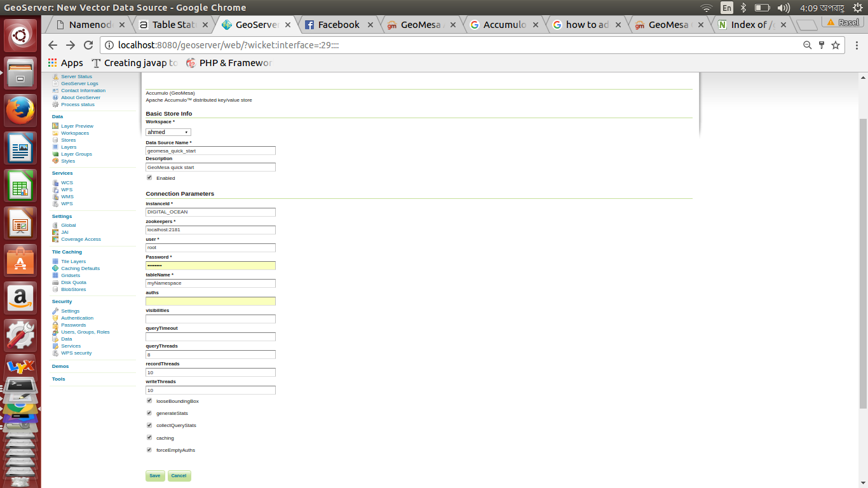Click the Save button
The height and width of the screenshot is (488, 868).
coord(155,476)
